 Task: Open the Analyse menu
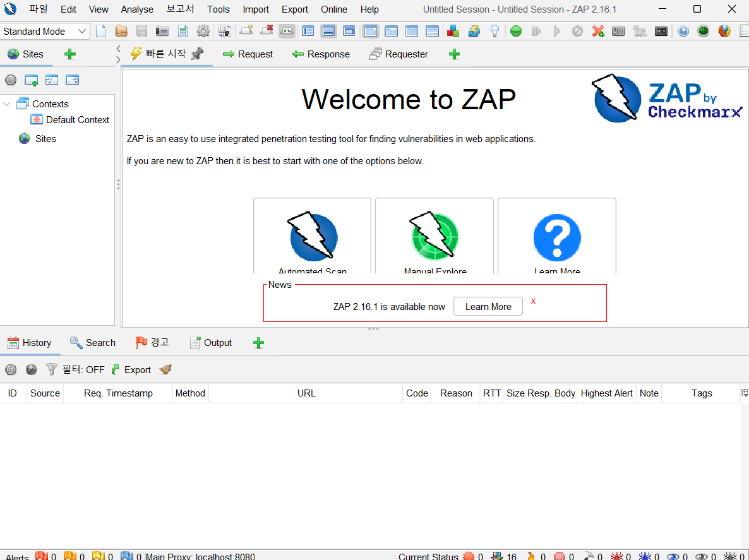tap(137, 9)
